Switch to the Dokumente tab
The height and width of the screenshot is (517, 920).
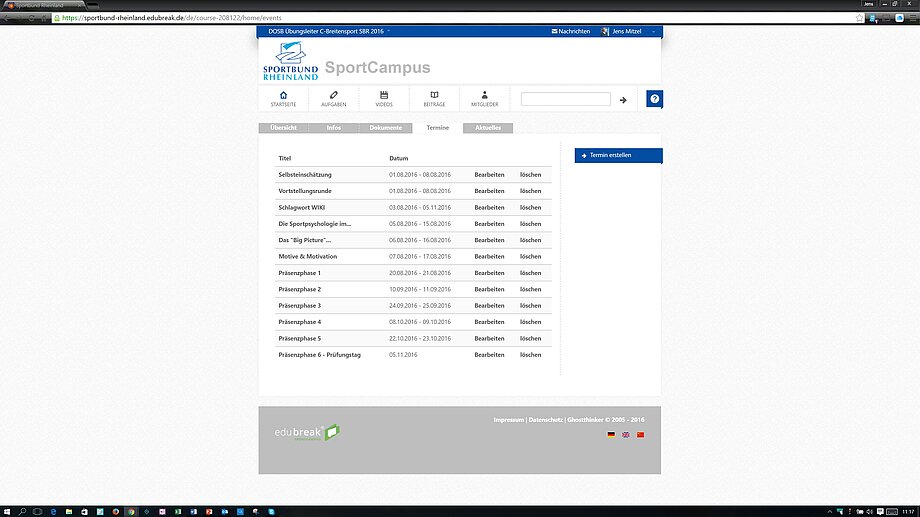[385, 128]
